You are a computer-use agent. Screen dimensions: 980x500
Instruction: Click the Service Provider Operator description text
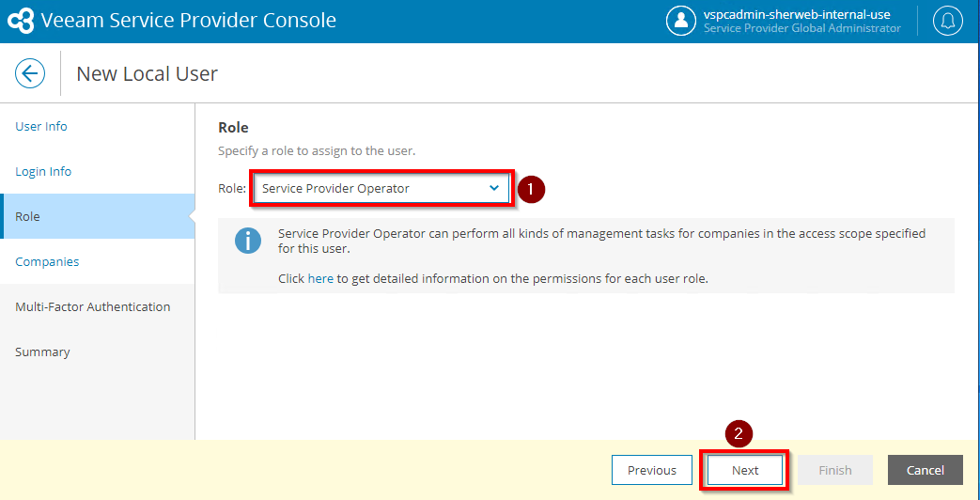pos(602,241)
